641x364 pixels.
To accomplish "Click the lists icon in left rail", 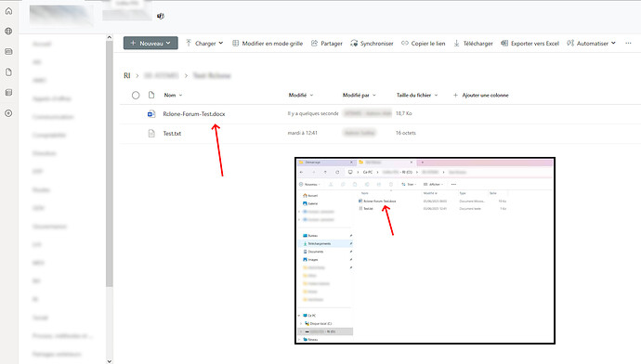I will click(8, 93).
